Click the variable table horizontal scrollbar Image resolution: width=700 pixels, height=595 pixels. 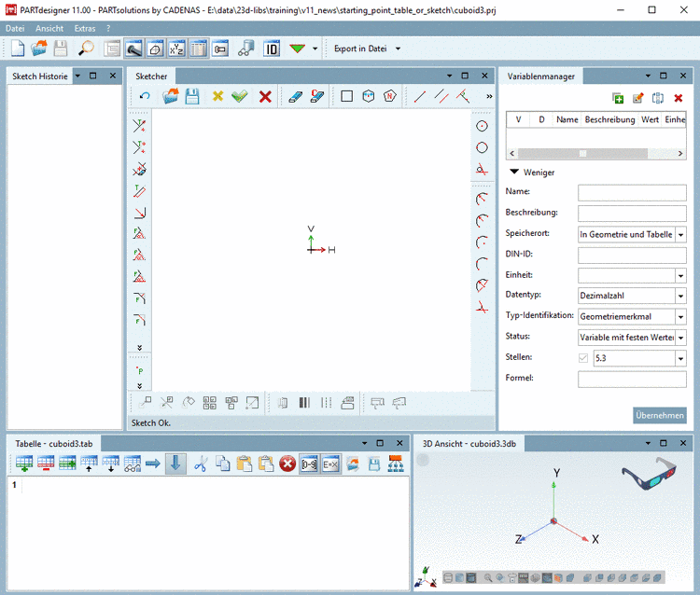point(582,153)
